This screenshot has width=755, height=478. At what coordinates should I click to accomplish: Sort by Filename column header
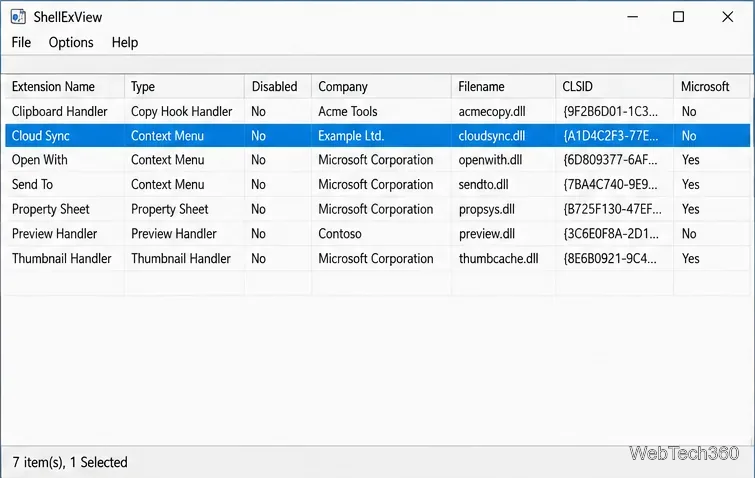tap(503, 87)
